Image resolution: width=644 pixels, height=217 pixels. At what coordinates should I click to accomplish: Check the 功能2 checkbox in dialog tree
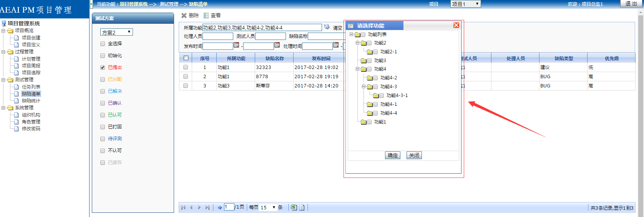click(369, 43)
